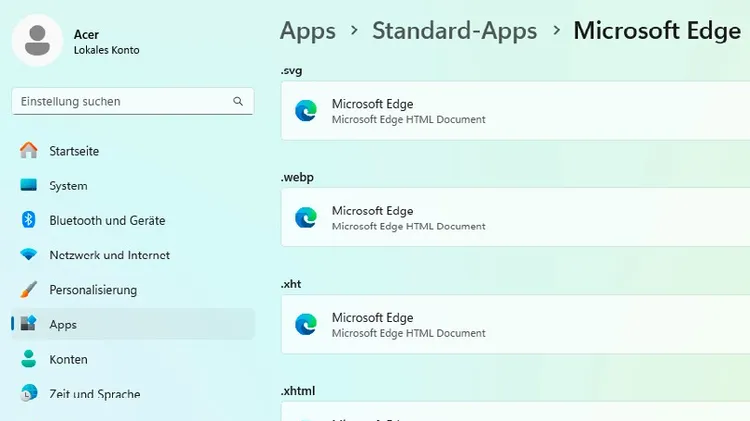Viewport: 750px width, 421px height.
Task: Open Personalisierung settings
Action: (x=133, y=290)
